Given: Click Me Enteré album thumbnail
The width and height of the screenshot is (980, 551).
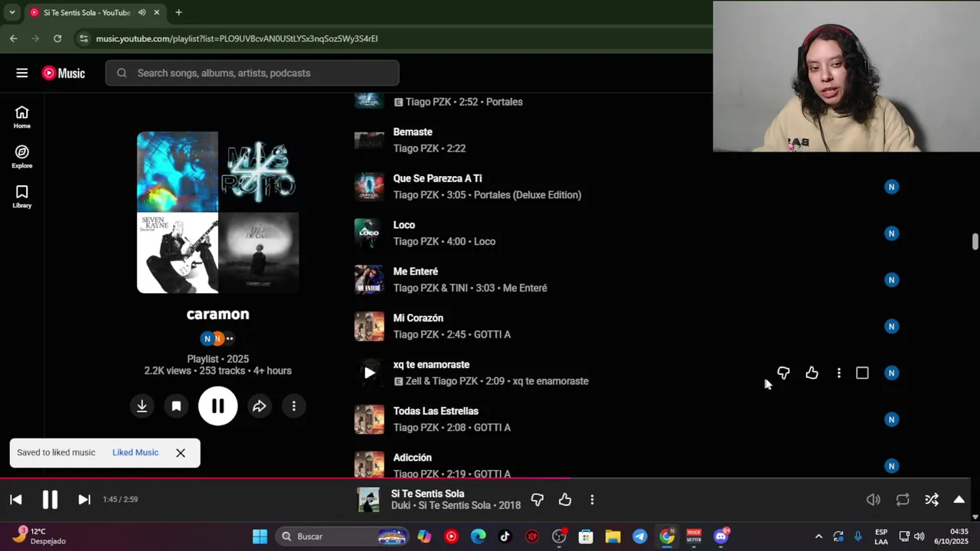Looking at the screenshot, I should pos(369,280).
